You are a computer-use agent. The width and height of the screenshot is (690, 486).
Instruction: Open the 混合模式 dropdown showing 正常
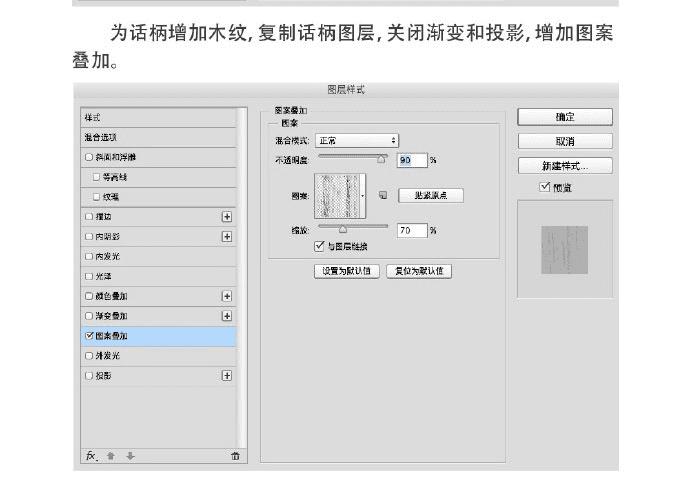pos(357,141)
